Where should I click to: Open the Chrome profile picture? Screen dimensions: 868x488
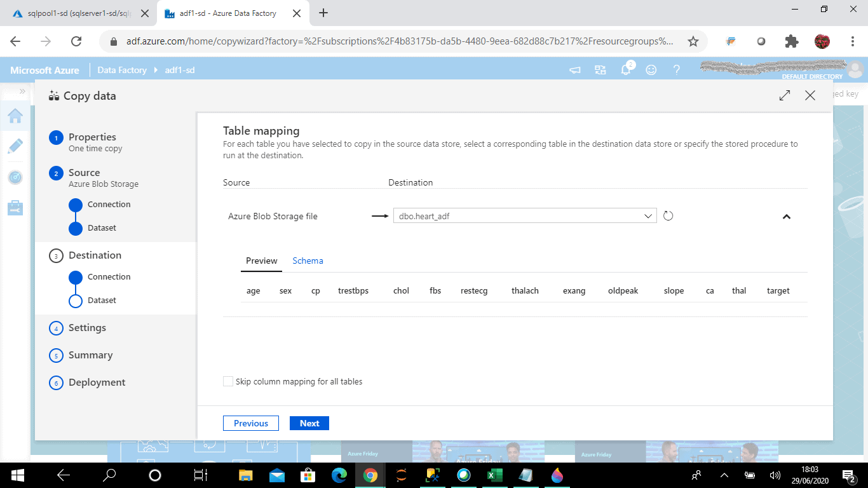[822, 41]
